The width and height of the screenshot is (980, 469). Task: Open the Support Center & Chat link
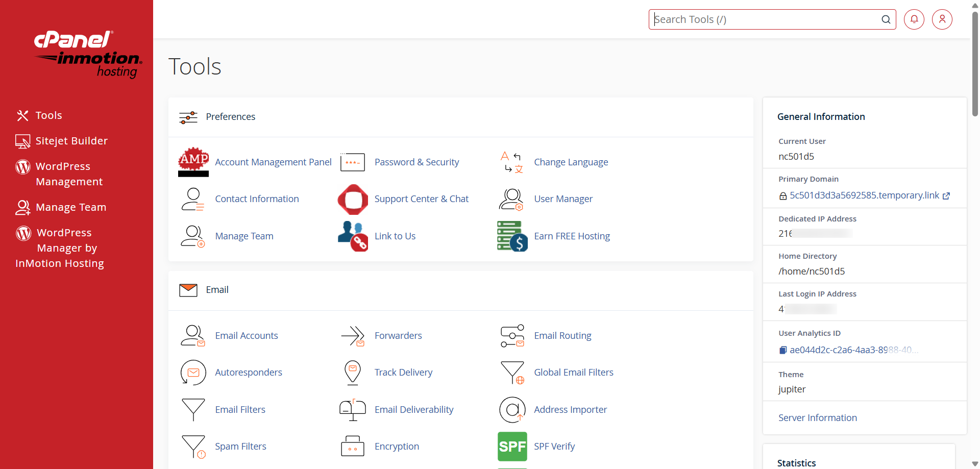pos(421,199)
